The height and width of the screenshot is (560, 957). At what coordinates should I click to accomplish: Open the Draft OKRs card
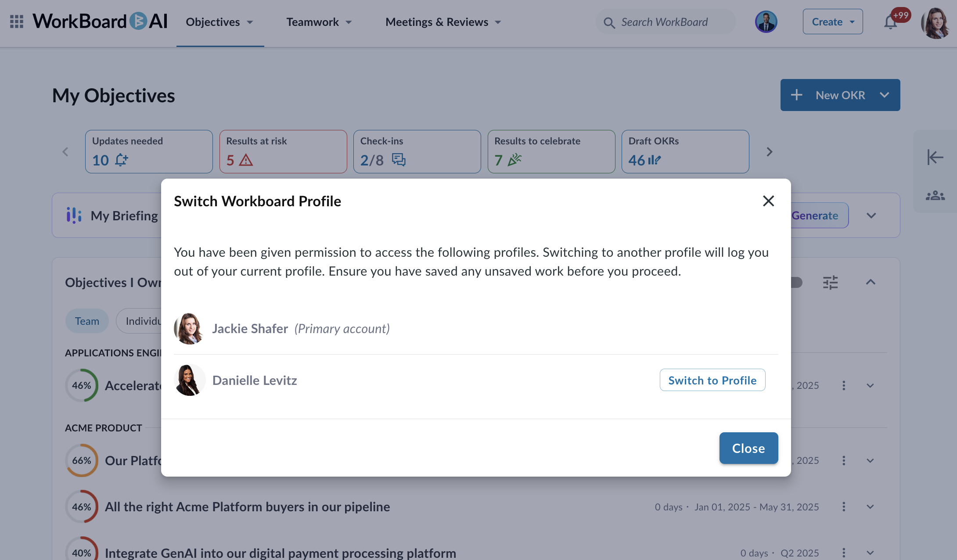[685, 151]
